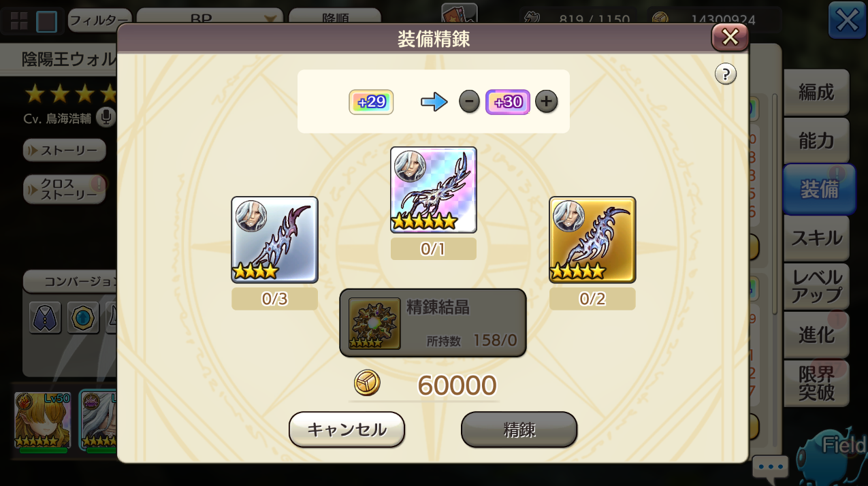
Task: Select the four-star gold weapon material
Action: click(592, 240)
